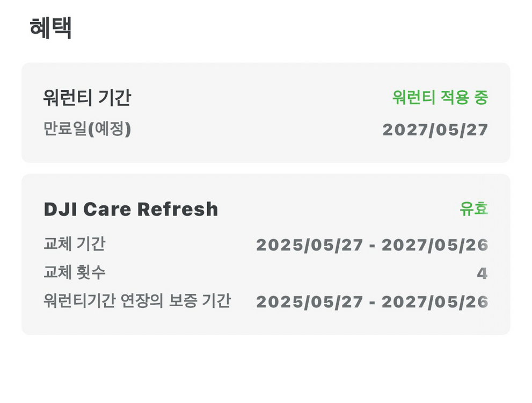Select the 교체 기간 label
Image resolution: width=532 pixels, height=403 pixels.
tap(74, 244)
